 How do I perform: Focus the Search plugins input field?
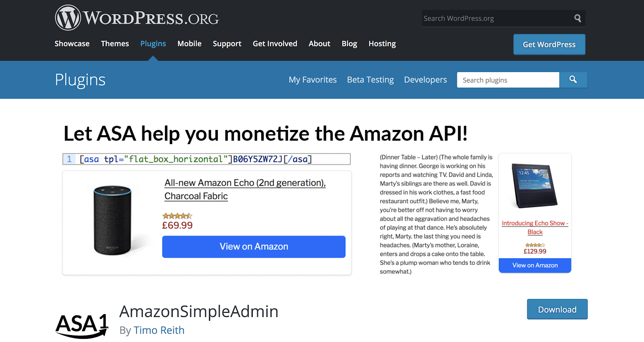[508, 80]
